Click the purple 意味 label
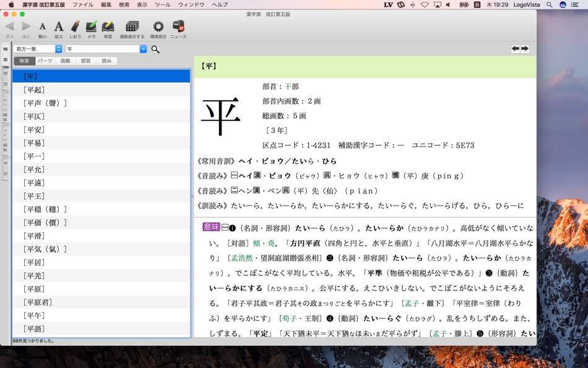This screenshot has height=368, width=588. (211, 226)
